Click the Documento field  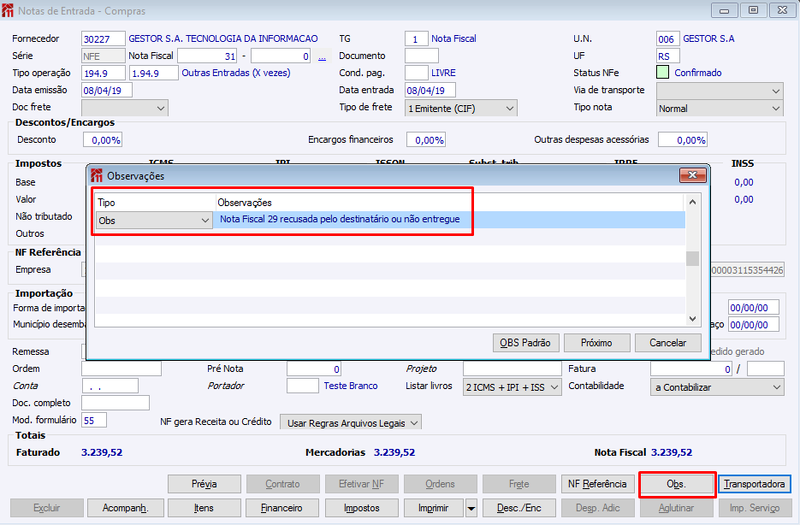click(x=421, y=56)
